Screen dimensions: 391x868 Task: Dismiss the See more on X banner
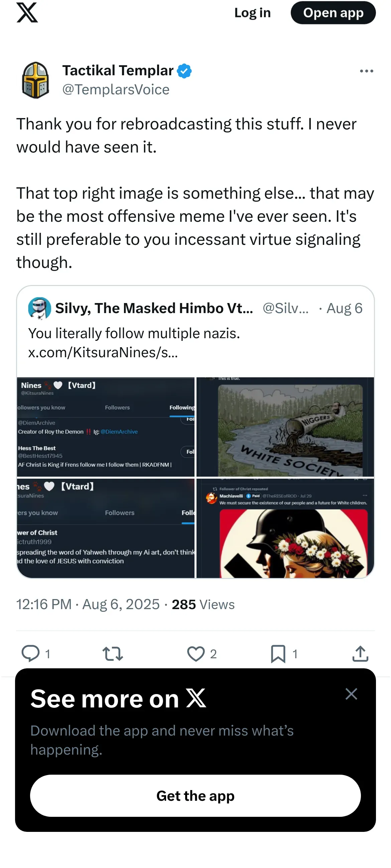pos(351,694)
